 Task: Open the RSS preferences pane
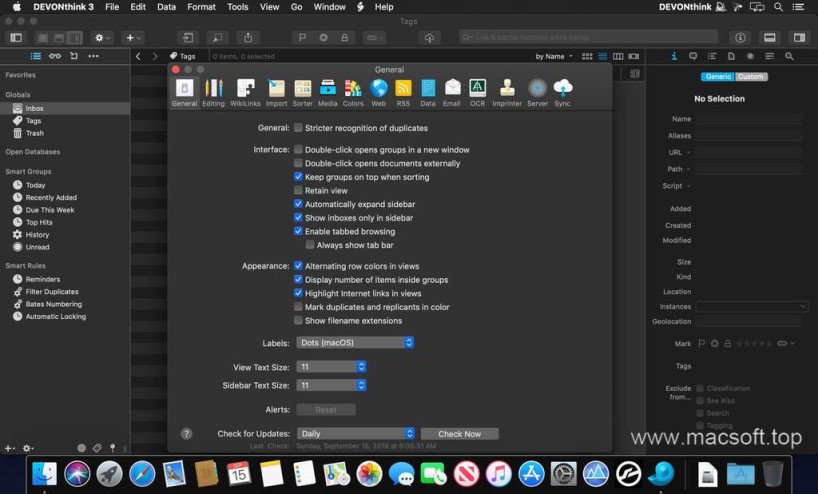tap(403, 92)
